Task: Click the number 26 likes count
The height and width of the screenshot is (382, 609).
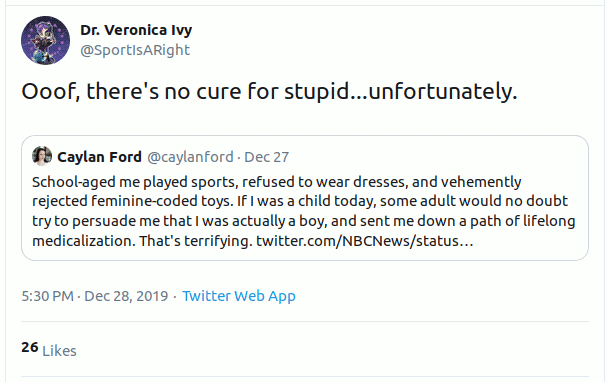Action: click(30, 347)
